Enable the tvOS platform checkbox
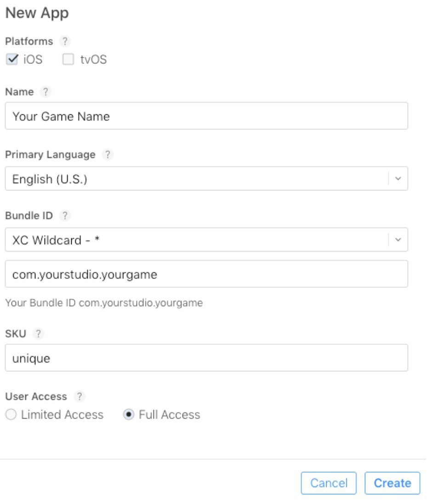 68,60
